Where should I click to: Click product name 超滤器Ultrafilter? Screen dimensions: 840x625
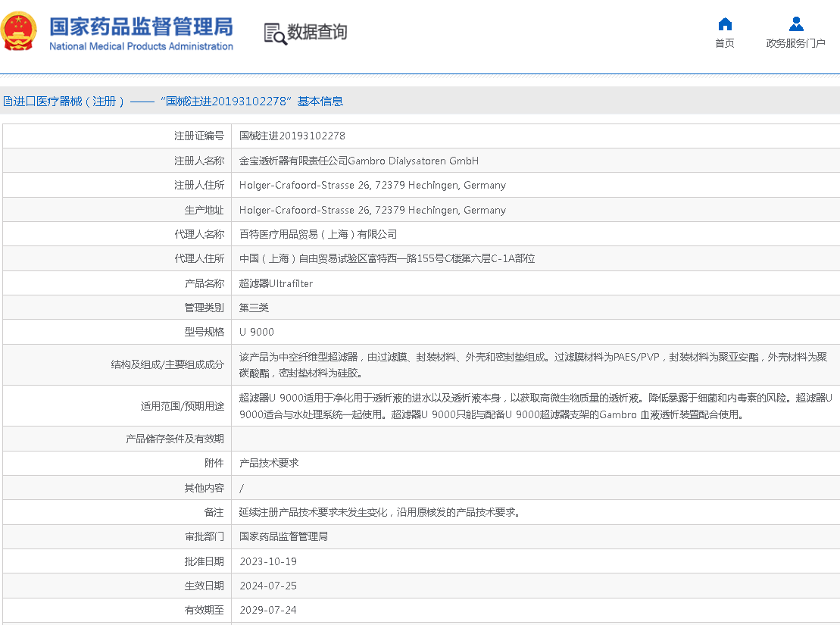[x=276, y=283]
